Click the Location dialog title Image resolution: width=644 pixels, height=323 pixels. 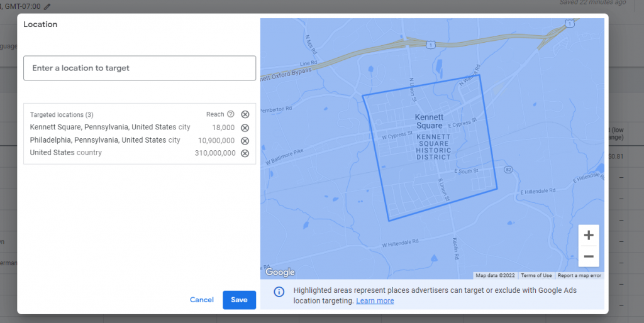pos(40,25)
